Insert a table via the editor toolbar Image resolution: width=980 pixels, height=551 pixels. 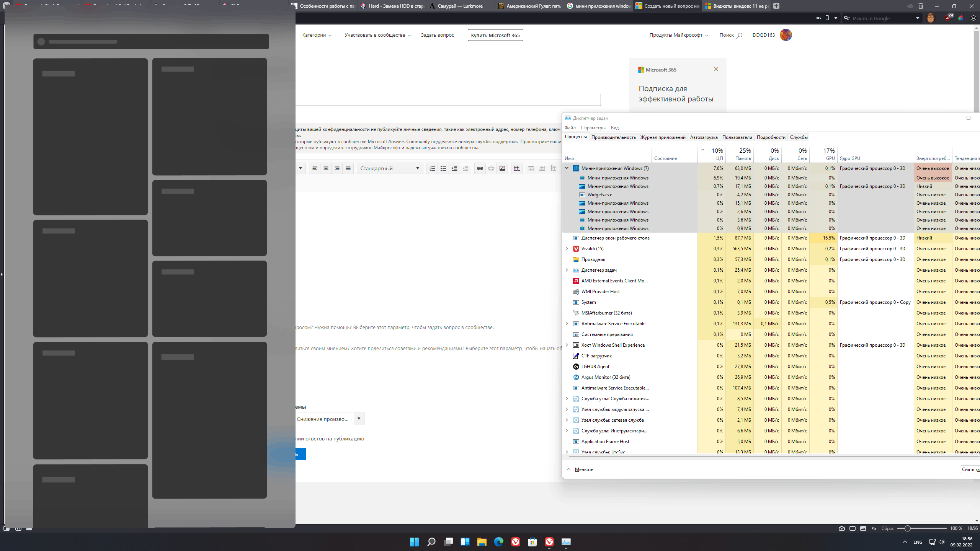coord(517,168)
